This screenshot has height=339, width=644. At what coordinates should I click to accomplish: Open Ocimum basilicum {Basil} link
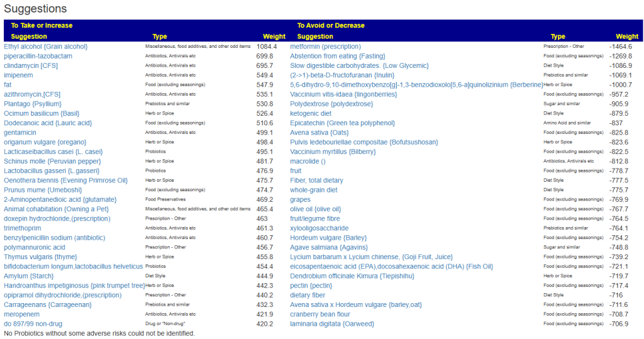coord(42,113)
